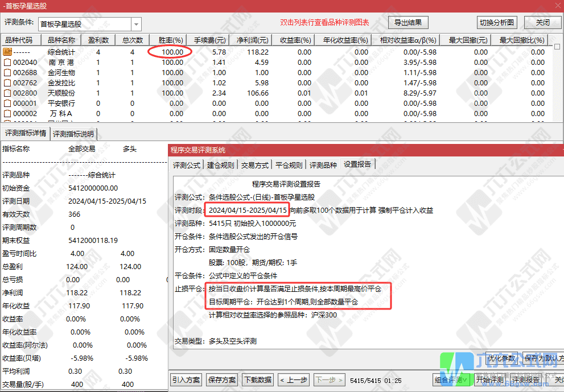Screen dimensions: 564x392
Task: Check the 万 科A row checkbox
Action: pos(7,113)
